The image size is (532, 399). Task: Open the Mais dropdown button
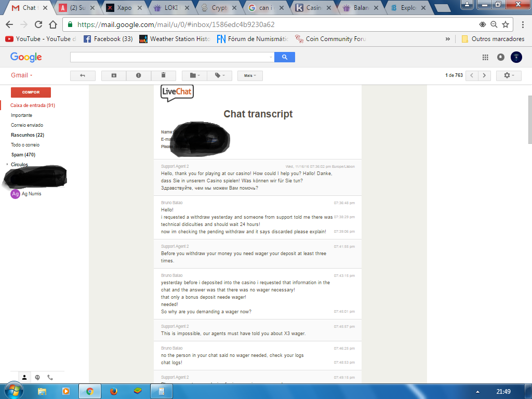coord(250,75)
